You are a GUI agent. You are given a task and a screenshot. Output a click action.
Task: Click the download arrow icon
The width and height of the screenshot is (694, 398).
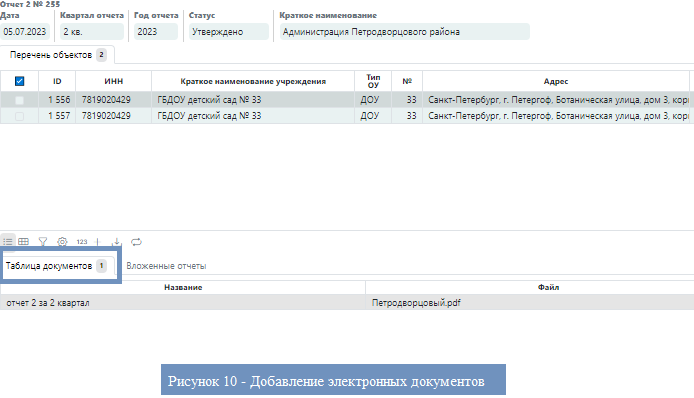click(x=116, y=242)
